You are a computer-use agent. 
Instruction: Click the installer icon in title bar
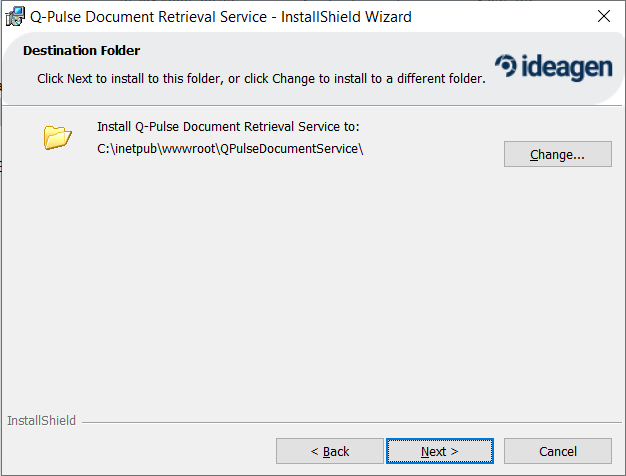coord(15,17)
